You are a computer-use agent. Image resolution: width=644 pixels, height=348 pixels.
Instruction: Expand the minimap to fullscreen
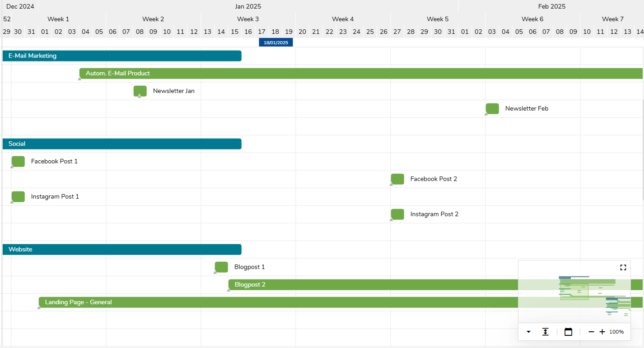[623, 267]
